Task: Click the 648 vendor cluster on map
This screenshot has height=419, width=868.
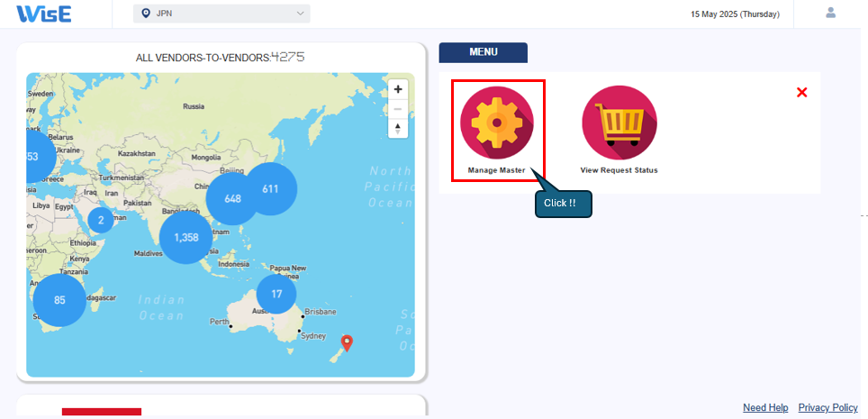Action: [x=232, y=198]
